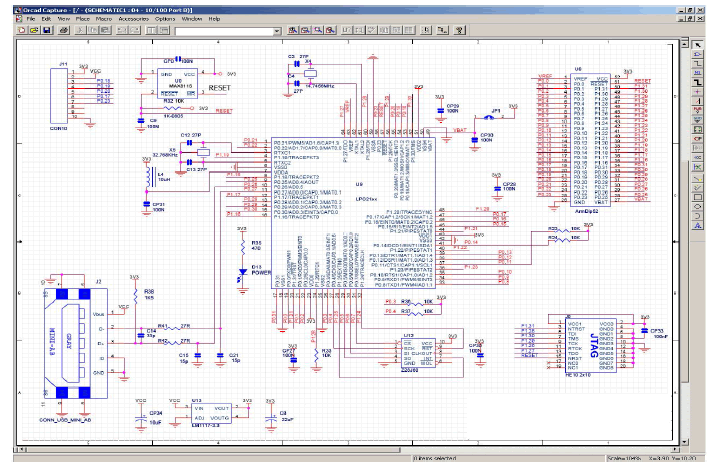714x470 pixels.
Task: Click the New document toolbar icon
Action: 21,31
